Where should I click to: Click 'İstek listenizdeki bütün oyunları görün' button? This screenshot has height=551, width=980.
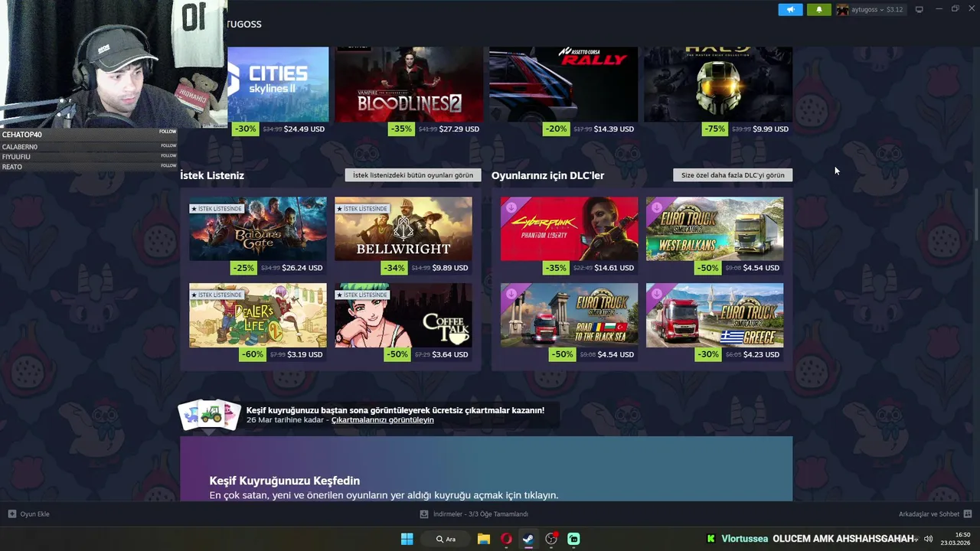click(x=413, y=175)
